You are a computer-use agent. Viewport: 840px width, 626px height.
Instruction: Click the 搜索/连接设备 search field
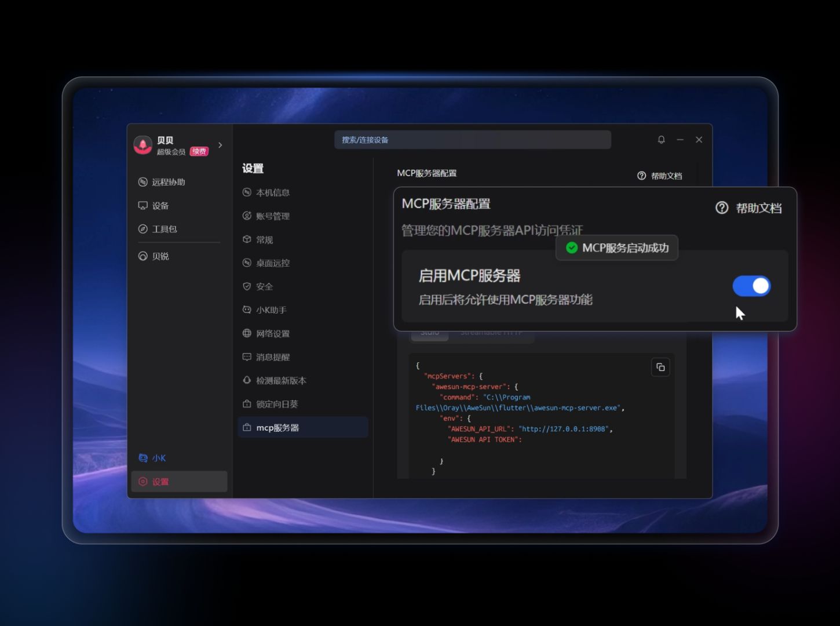[x=472, y=140]
